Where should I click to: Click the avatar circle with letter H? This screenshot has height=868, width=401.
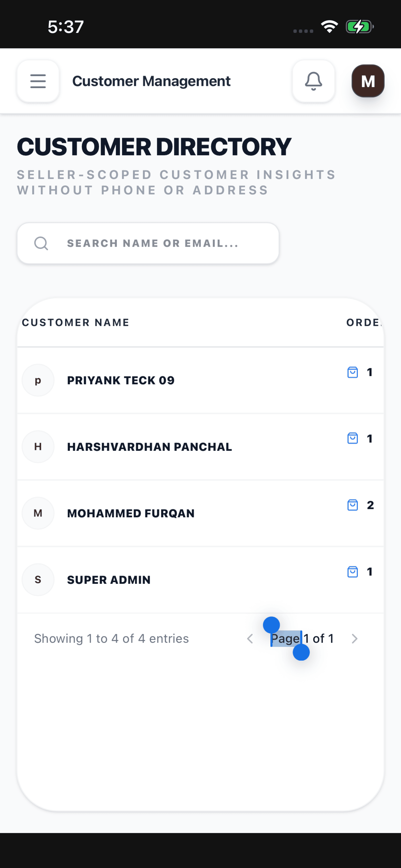[x=38, y=447]
